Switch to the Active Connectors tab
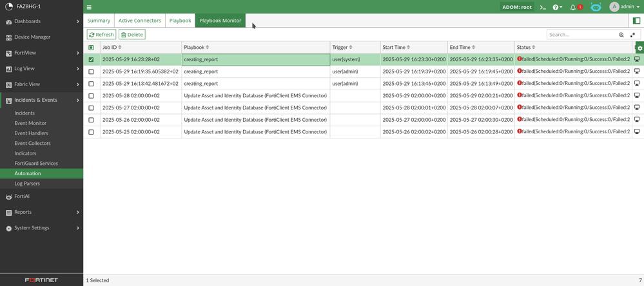This screenshot has height=286, width=644. (139, 21)
